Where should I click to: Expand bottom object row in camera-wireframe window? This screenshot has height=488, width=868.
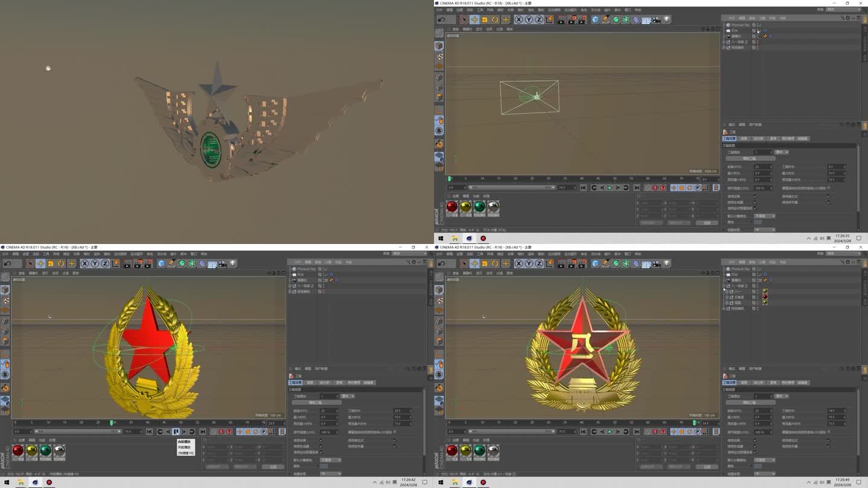click(x=724, y=48)
